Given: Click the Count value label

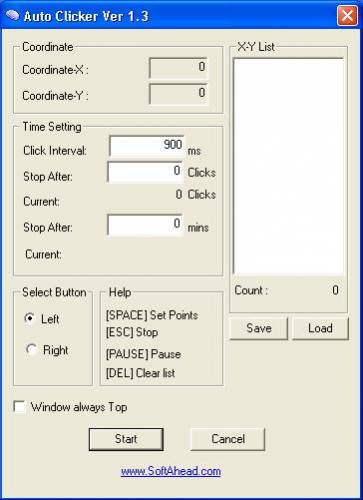Looking at the screenshot, I should [x=335, y=290].
